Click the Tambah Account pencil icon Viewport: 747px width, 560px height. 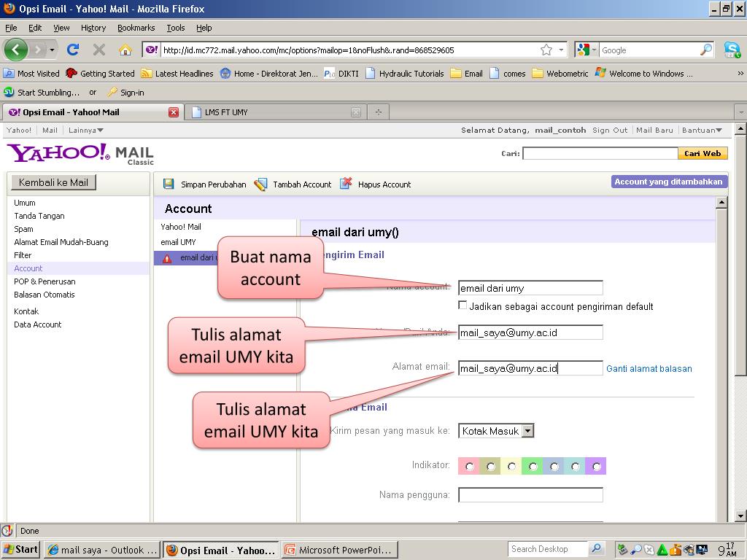[260, 184]
